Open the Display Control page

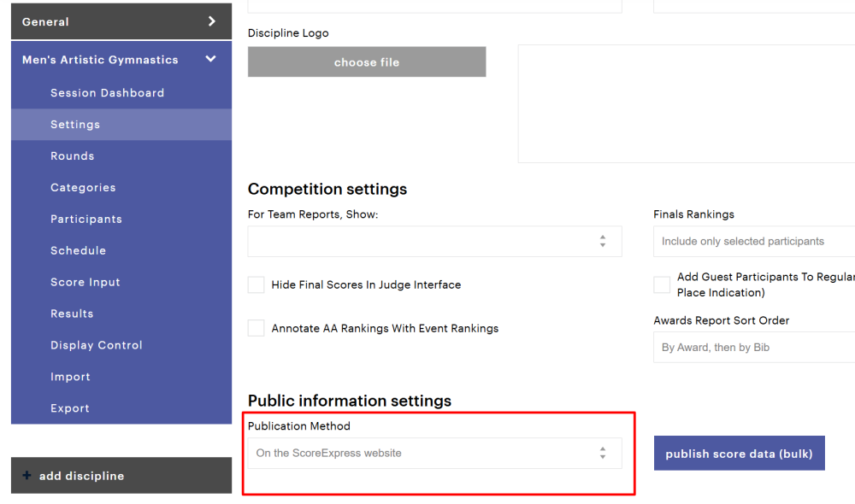click(x=97, y=346)
